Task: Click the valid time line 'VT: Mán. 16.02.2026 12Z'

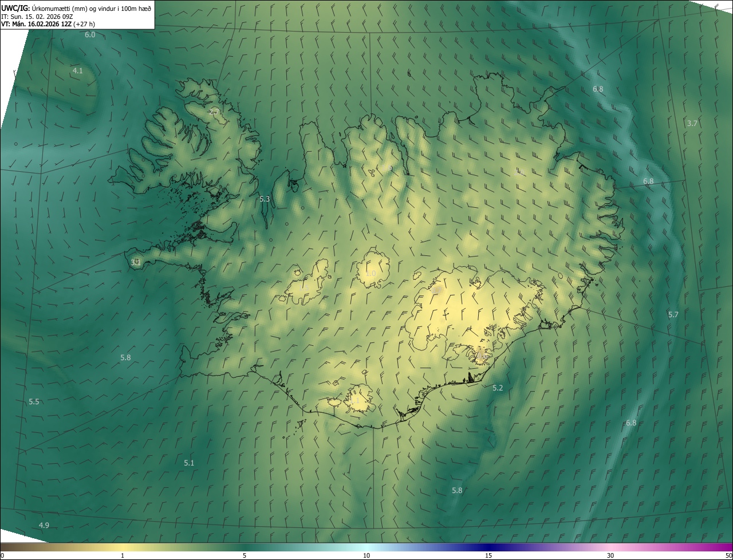Action: point(36,24)
